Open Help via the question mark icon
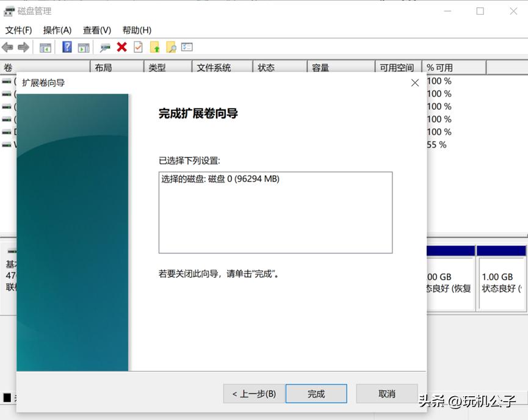528x420 pixels. [67, 47]
